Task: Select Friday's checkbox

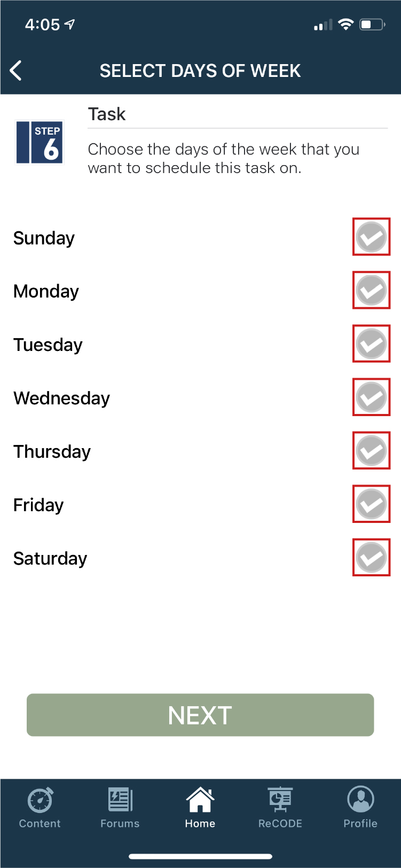Action: pyautogui.click(x=371, y=504)
